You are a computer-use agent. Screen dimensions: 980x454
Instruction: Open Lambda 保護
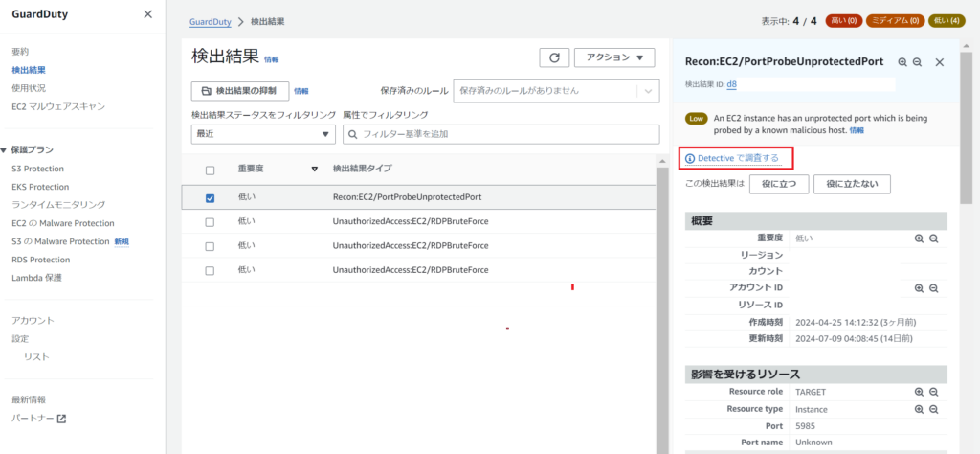click(x=37, y=278)
